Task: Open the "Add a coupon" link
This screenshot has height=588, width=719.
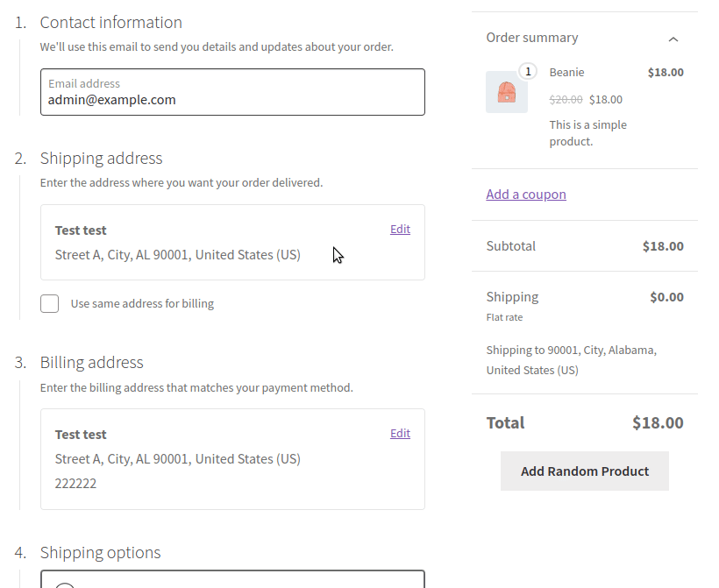Action: coord(526,195)
